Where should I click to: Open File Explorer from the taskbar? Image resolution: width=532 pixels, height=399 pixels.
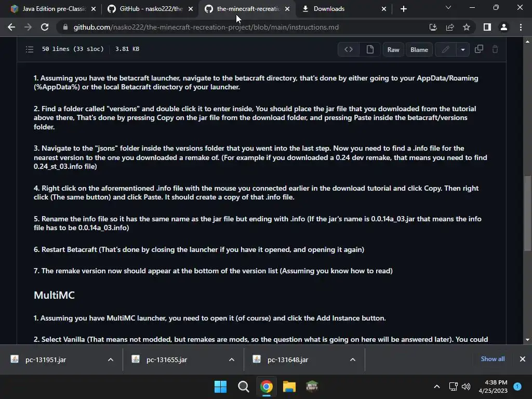289,387
